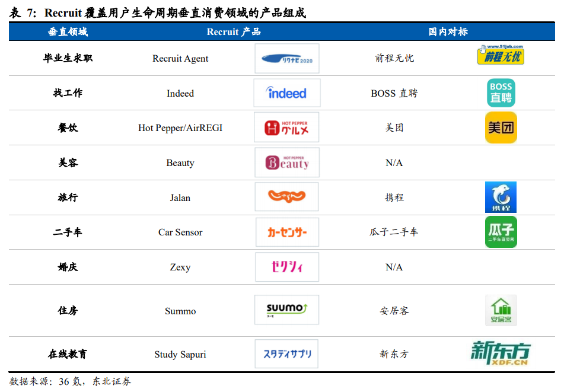This screenshot has width=564, height=392.
Task: Select the orange Car Sensor katakana logo
Action: 287,232
